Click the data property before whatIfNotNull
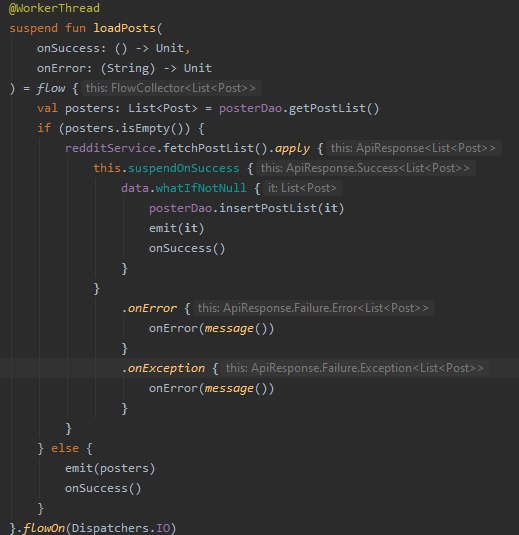Screen dimensions: 519x535 [x=135, y=188]
